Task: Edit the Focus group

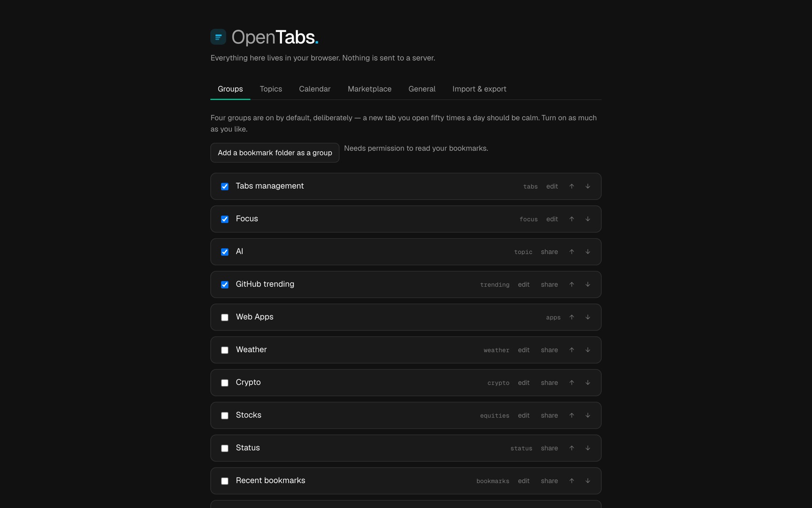Action: pos(552,219)
